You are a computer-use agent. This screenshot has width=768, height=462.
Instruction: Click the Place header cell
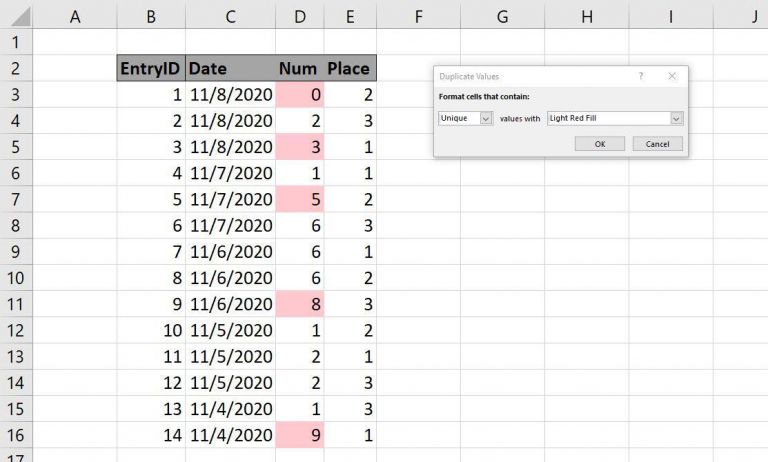350,69
